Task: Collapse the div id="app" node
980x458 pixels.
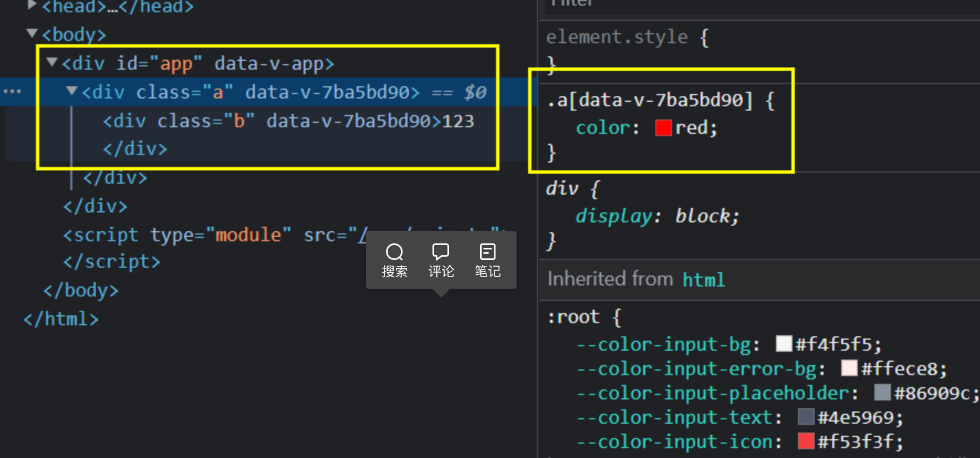Action: pos(52,62)
